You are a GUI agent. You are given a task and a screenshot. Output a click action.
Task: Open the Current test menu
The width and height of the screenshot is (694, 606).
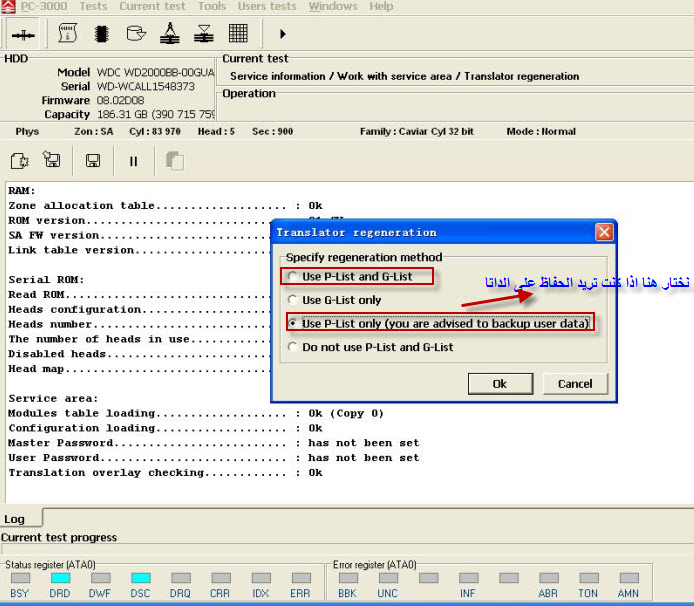(x=153, y=6)
